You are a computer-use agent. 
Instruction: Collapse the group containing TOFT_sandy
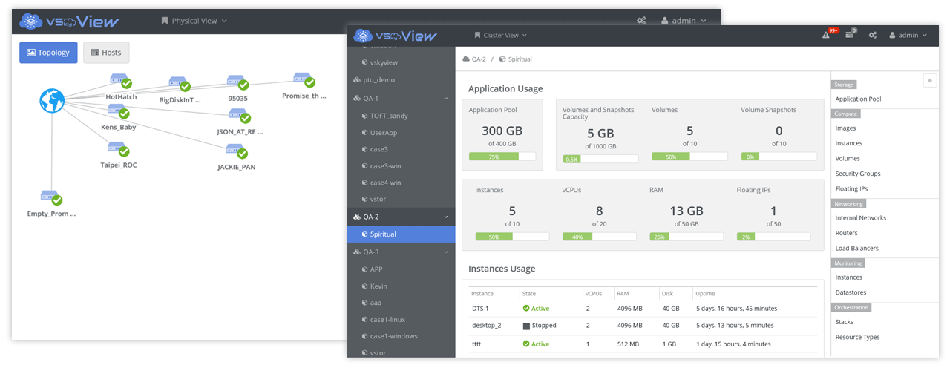tap(447, 98)
